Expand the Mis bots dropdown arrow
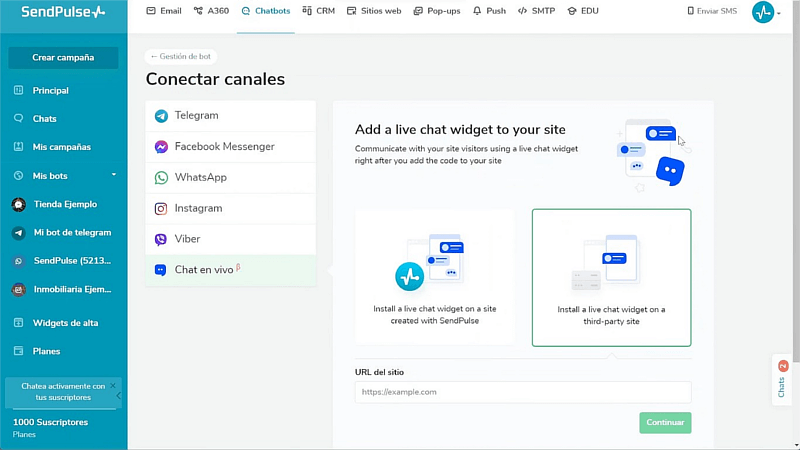Screen dimensions: 800x450 (114, 175)
